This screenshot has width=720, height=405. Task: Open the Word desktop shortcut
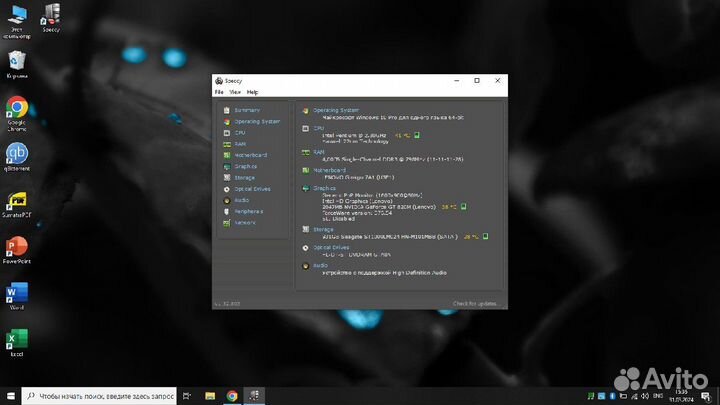click(x=17, y=297)
